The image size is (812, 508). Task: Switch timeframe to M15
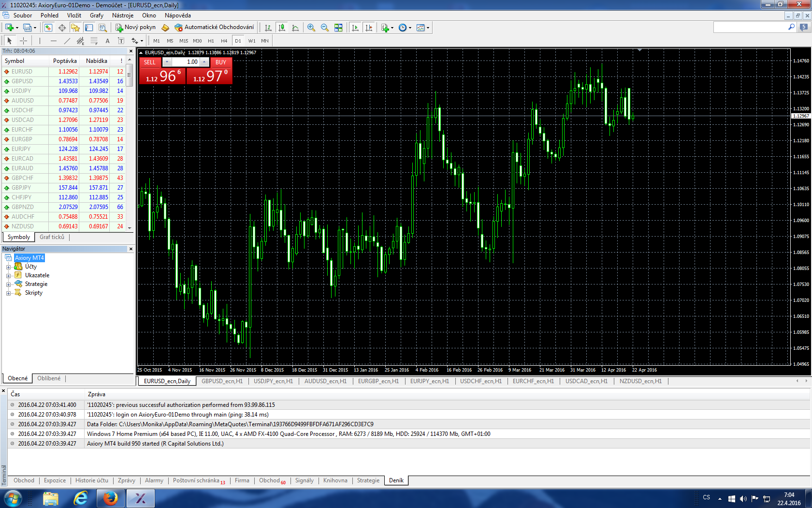(184, 41)
